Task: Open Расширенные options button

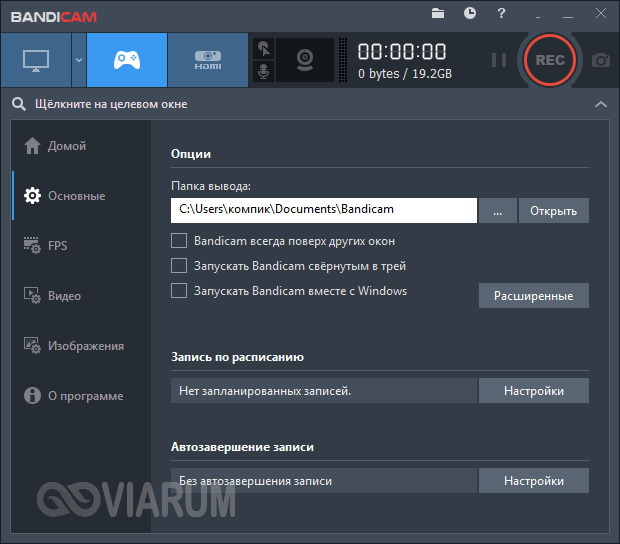Action: coord(534,296)
